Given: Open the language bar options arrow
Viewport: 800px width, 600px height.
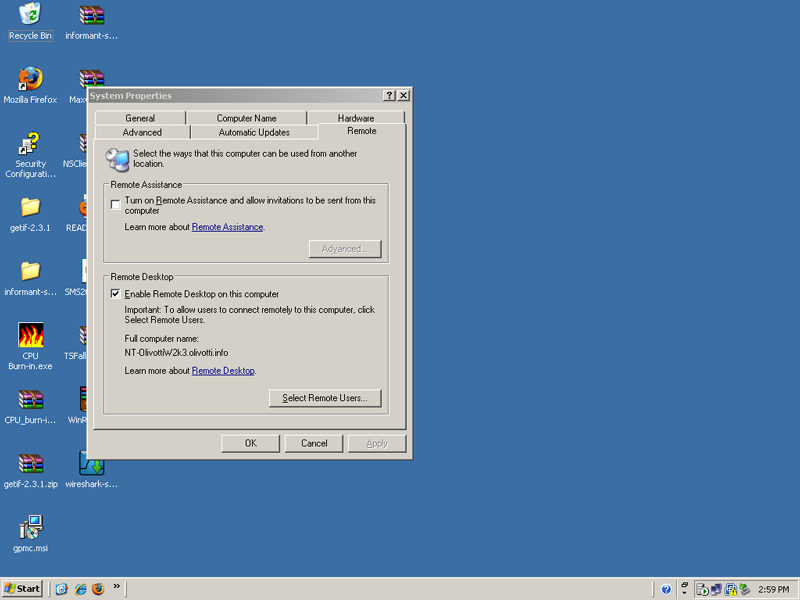Looking at the screenshot, I should tap(684, 593).
